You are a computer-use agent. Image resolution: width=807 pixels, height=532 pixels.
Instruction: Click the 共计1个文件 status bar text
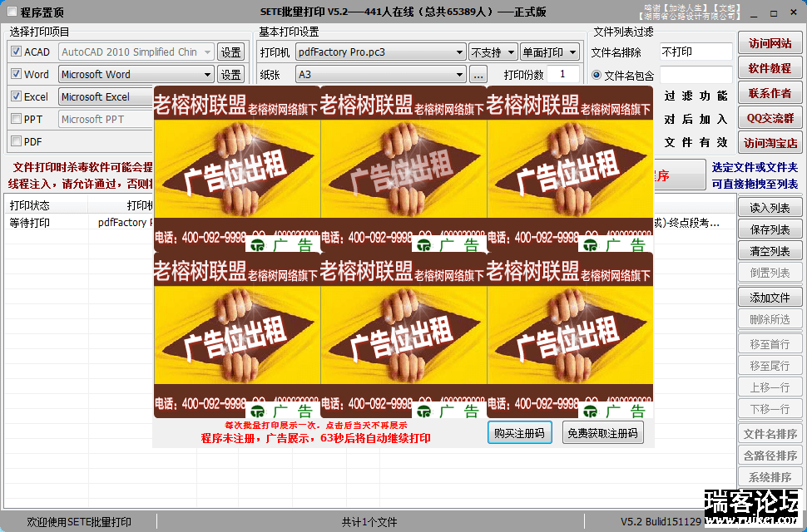click(369, 522)
